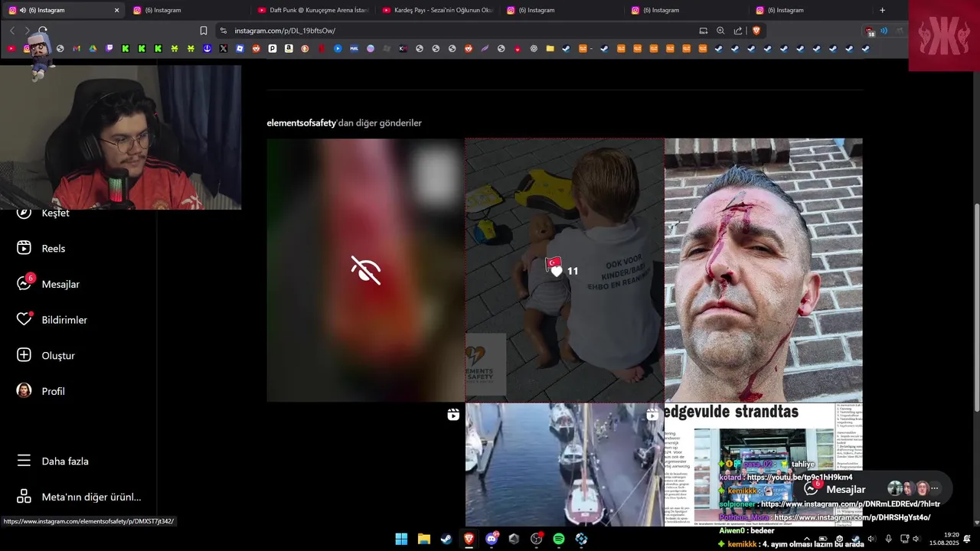The width and height of the screenshot is (980, 551).
Task: Click the zoom magnifier in address bar
Action: 720,31
